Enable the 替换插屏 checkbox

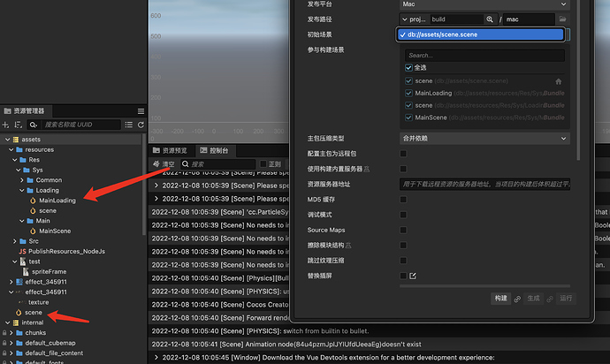click(x=403, y=276)
